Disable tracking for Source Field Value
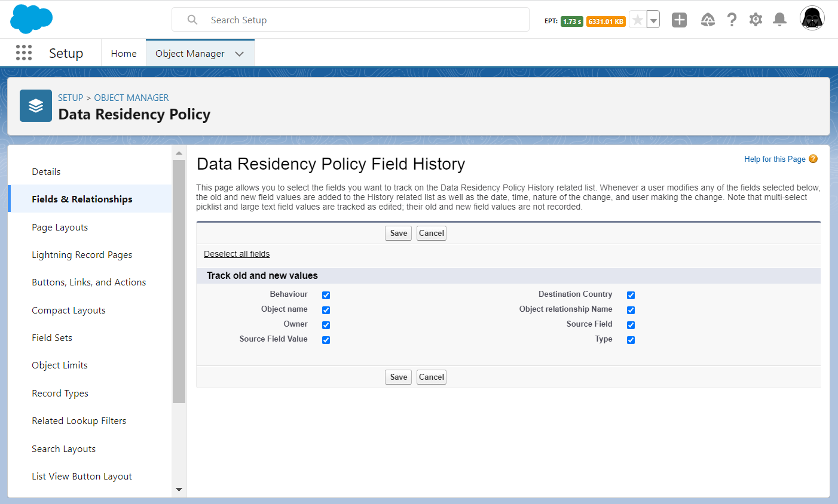Image resolution: width=838 pixels, height=504 pixels. (x=326, y=340)
